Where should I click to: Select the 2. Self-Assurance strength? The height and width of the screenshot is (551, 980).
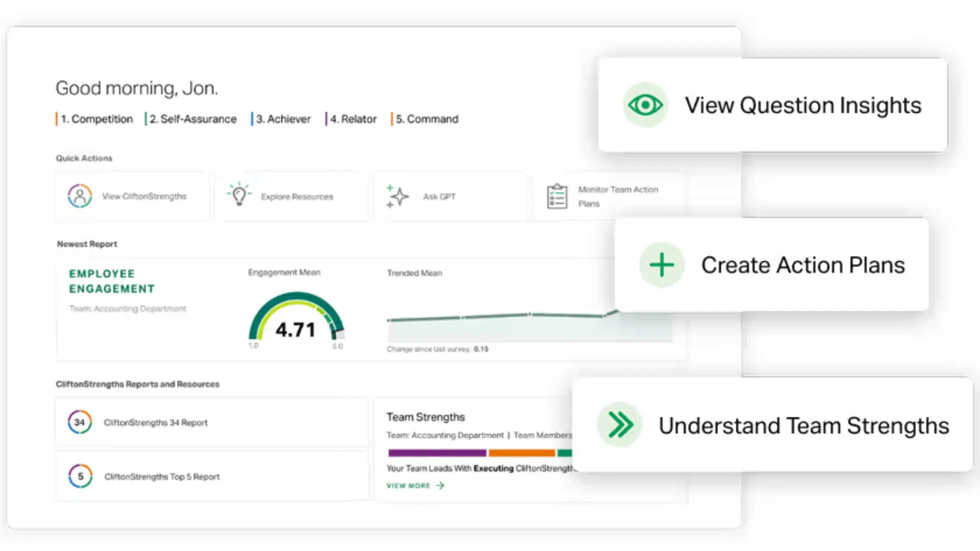[191, 119]
